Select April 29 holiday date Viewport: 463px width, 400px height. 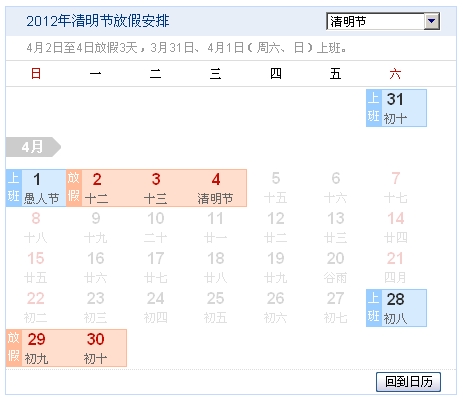coord(37,348)
